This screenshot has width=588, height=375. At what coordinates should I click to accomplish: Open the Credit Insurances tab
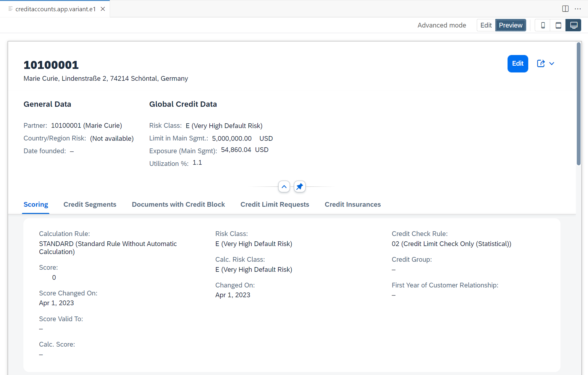(353, 204)
